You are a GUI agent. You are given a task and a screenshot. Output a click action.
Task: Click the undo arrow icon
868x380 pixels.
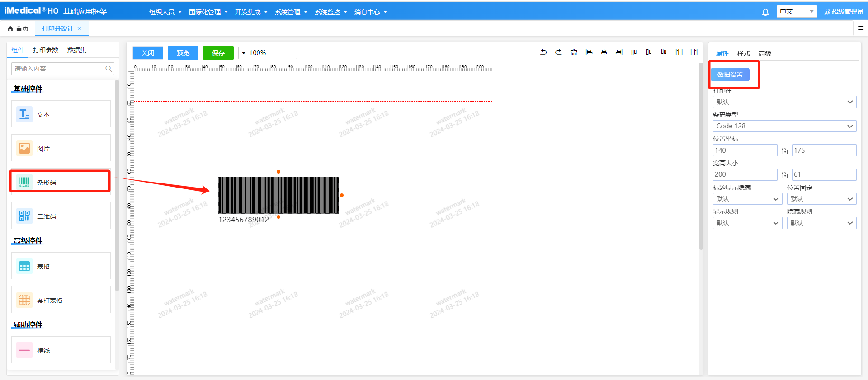pos(543,52)
